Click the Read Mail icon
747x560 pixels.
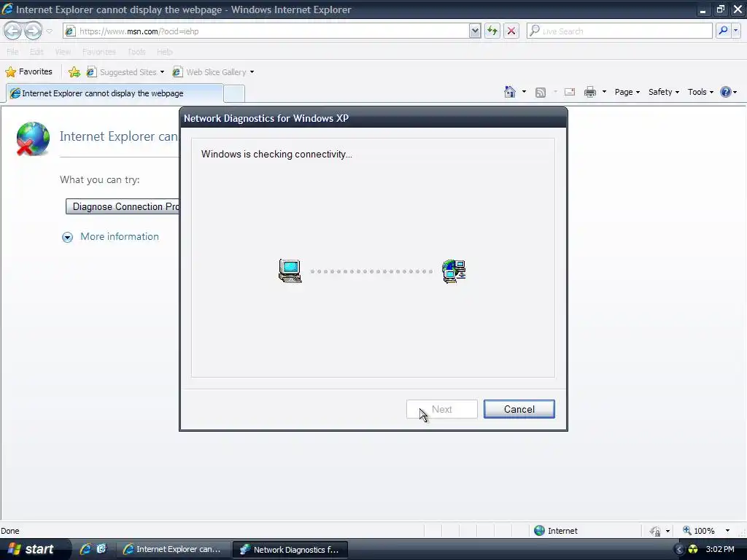pyautogui.click(x=570, y=92)
